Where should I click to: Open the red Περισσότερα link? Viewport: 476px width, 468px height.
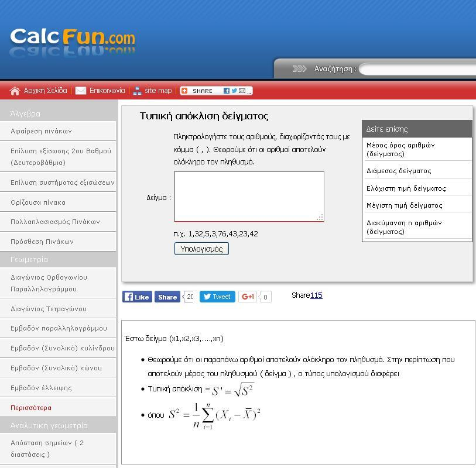[31, 408]
